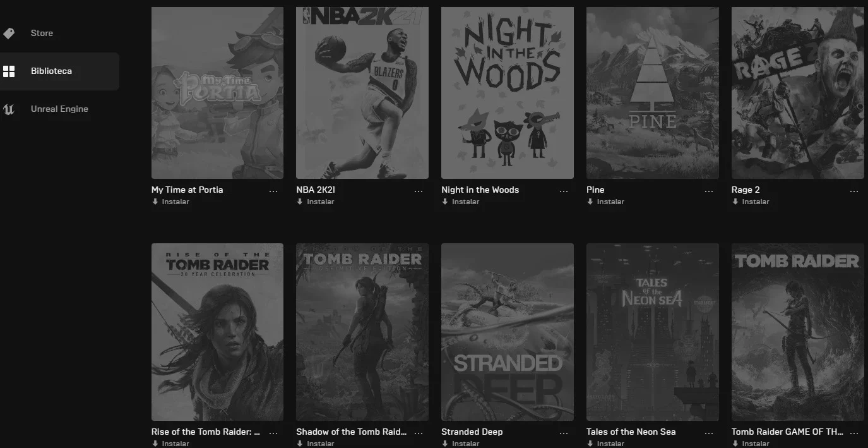Open Shadow of the Tomb Raider cover
The width and height of the screenshot is (868, 448).
(x=362, y=332)
